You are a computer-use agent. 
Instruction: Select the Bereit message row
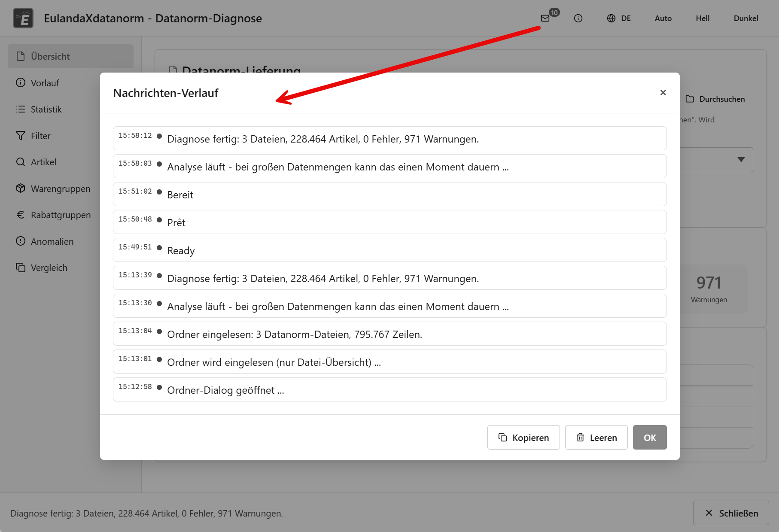[x=390, y=194]
